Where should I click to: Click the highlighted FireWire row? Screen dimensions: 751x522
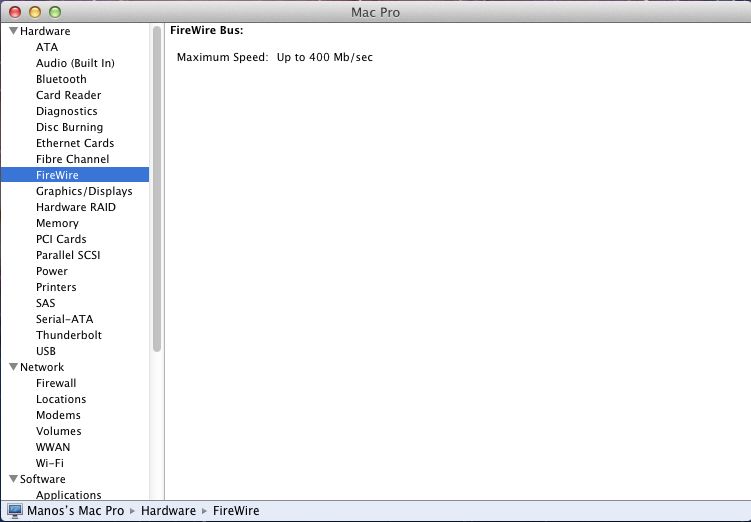coord(75,175)
